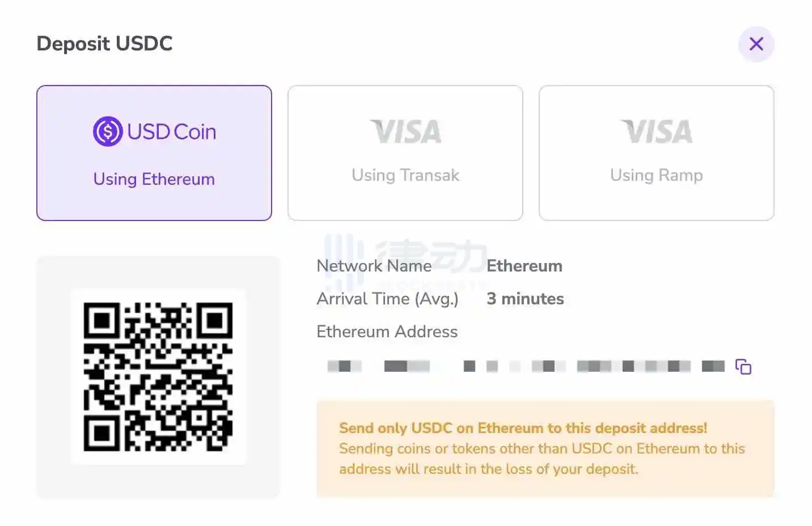The width and height of the screenshot is (812, 526).
Task: Close the Deposit USDC dialog
Action: coord(756,44)
